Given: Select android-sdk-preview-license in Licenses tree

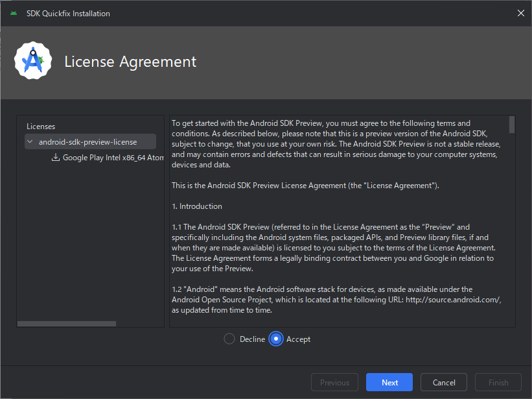Looking at the screenshot, I should click(x=90, y=141).
